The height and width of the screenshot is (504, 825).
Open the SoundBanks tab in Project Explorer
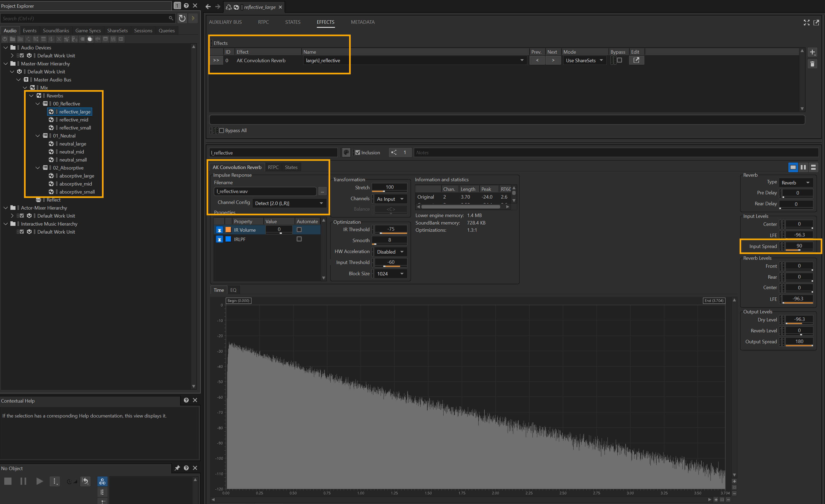click(56, 30)
